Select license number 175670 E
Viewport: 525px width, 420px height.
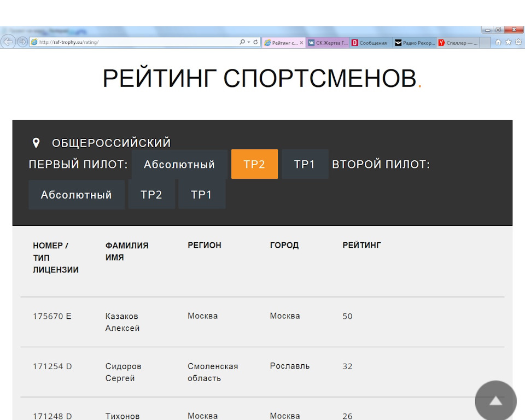52,316
